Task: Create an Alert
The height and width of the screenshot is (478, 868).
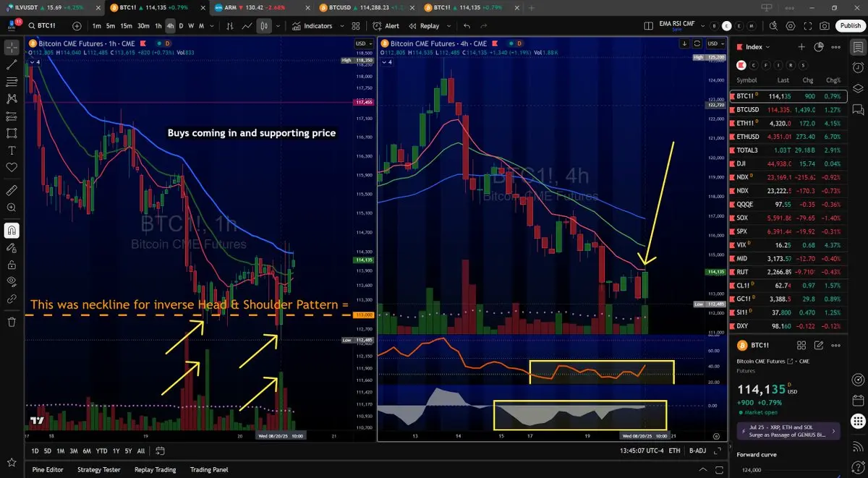Action: point(386,25)
